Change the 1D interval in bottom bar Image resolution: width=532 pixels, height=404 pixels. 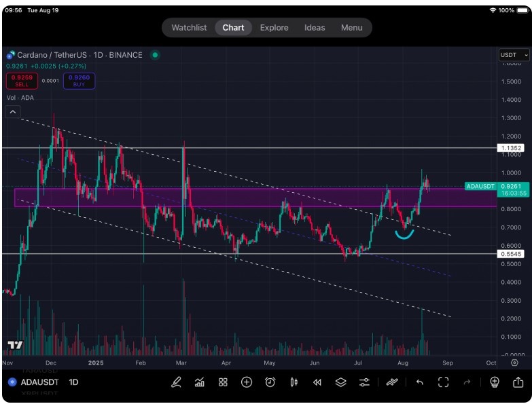(73, 382)
